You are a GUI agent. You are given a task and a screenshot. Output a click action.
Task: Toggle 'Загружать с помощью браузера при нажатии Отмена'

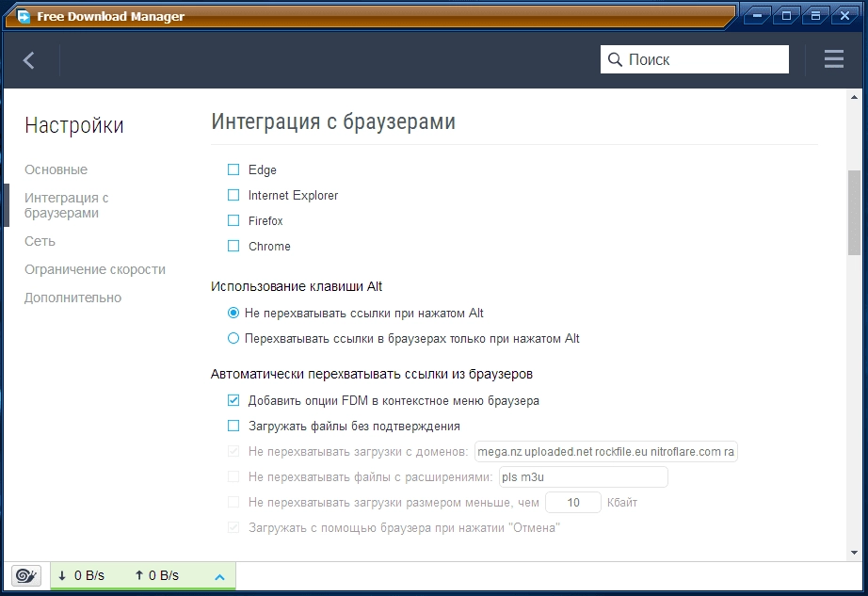(x=233, y=527)
